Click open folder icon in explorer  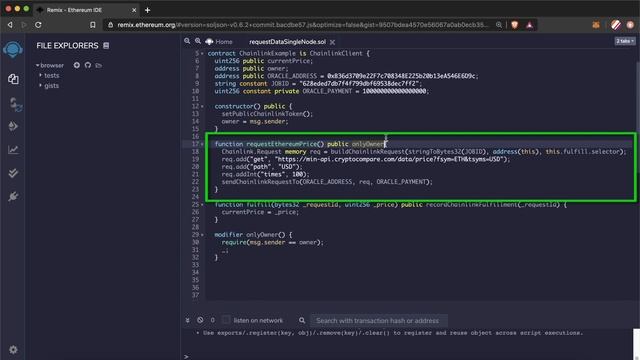pyautogui.click(x=98, y=65)
